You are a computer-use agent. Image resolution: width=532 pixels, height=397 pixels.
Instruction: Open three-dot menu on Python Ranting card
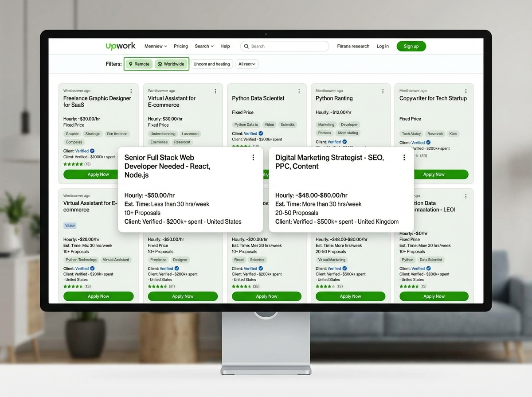[x=383, y=91]
